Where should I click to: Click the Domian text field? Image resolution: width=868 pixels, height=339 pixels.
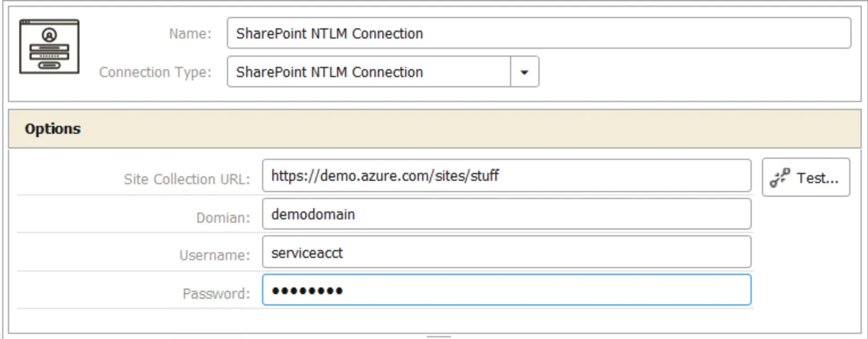(507, 214)
